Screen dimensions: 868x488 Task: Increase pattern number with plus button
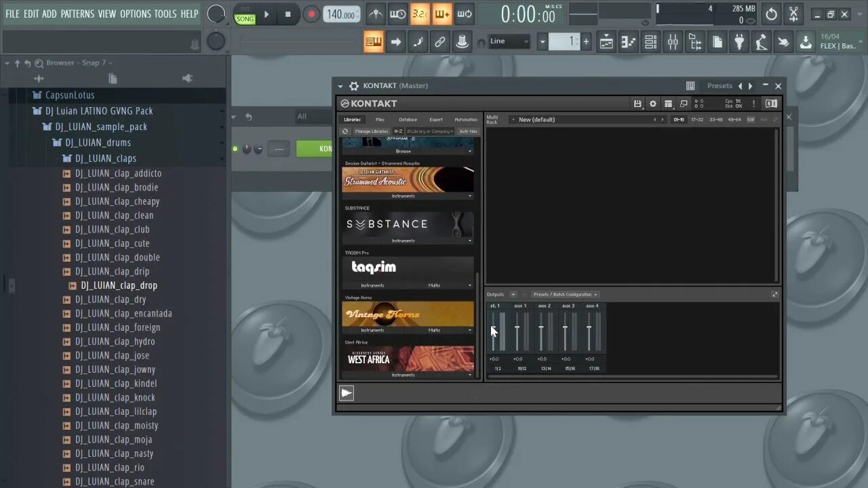pos(586,42)
